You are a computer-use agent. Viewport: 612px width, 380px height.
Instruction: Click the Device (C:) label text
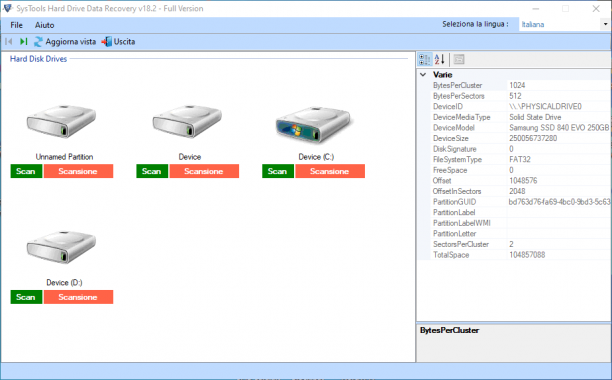(x=316, y=157)
